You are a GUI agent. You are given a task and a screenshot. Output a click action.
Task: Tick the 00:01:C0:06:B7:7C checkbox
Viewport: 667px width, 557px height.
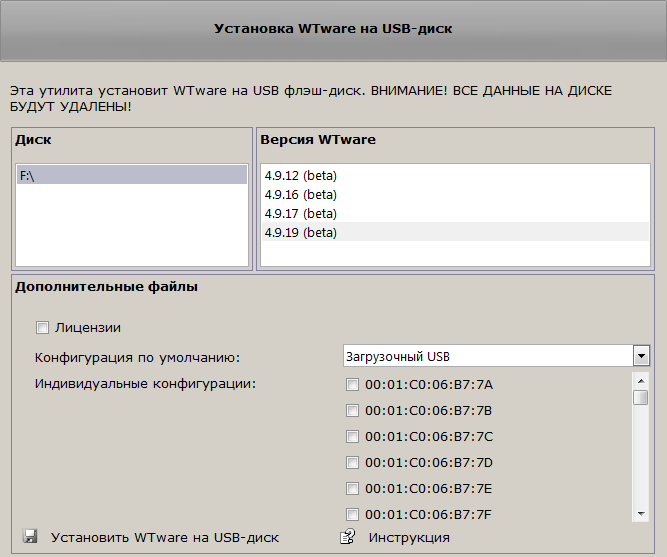352,437
